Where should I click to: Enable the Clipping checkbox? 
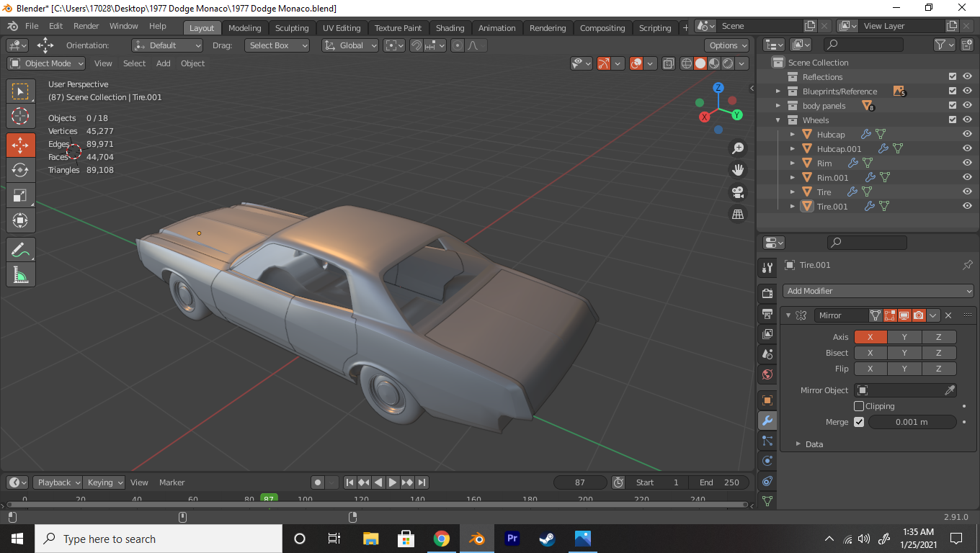[x=859, y=406]
